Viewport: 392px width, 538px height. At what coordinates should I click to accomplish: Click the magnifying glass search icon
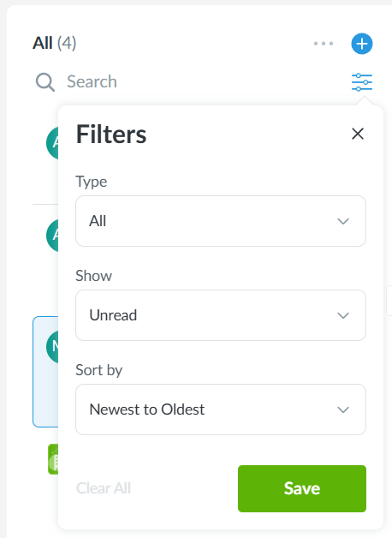45,82
